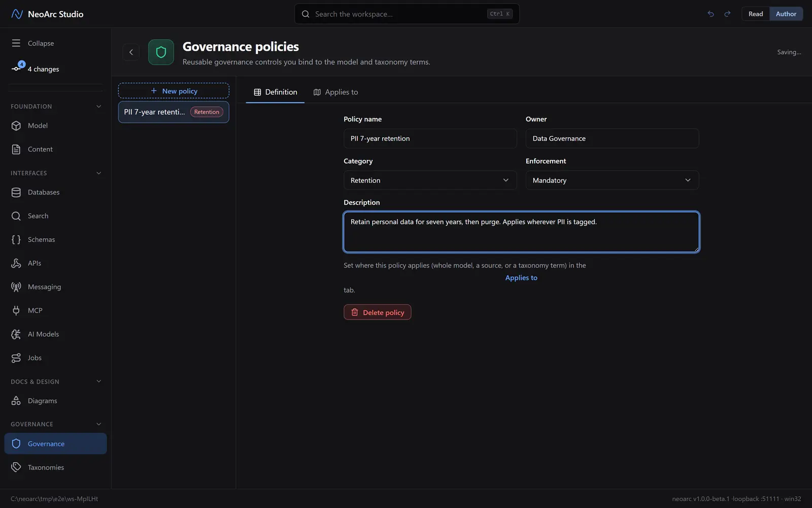The height and width of the screenshot is (508, 812).
Task: Click the plus icon on New policy
Action: point(154,90)
